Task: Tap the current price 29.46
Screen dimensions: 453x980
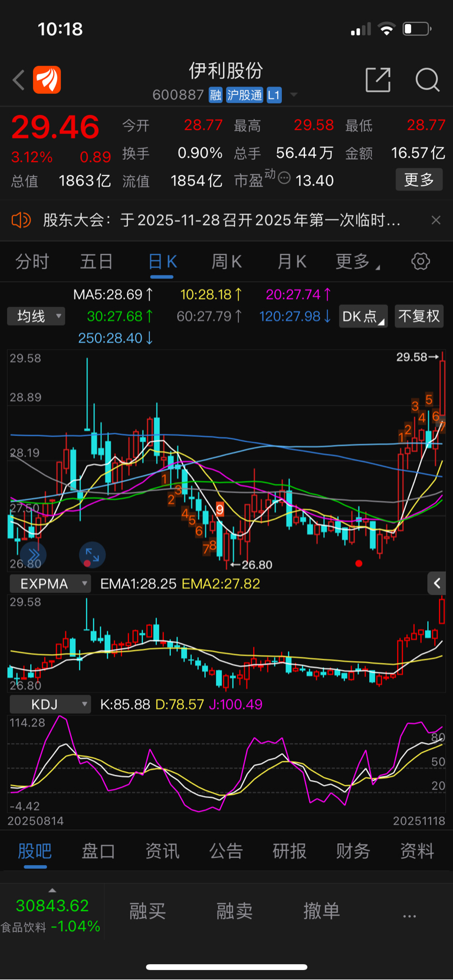Action: coord(55,127)
